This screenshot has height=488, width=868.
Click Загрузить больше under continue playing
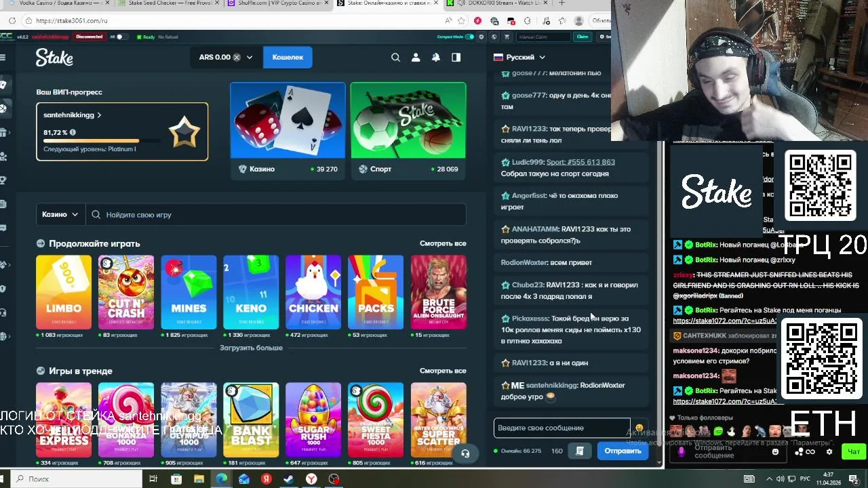tap(251, 348)
